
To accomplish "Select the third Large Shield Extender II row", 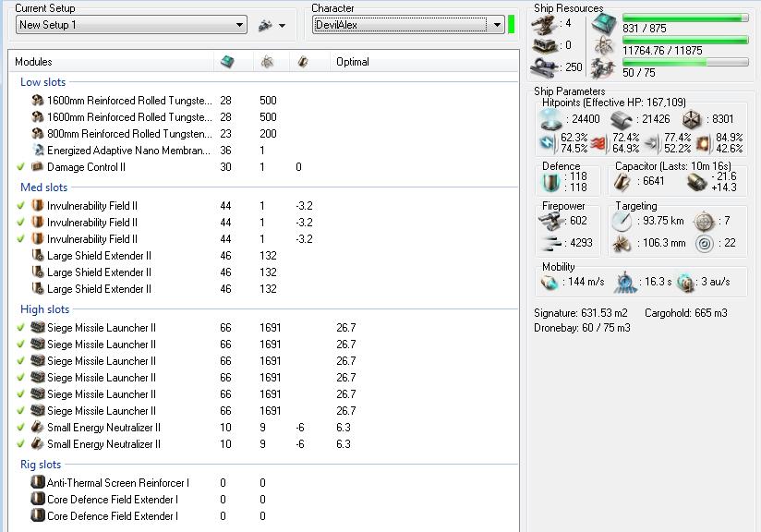I will [263, 289].
